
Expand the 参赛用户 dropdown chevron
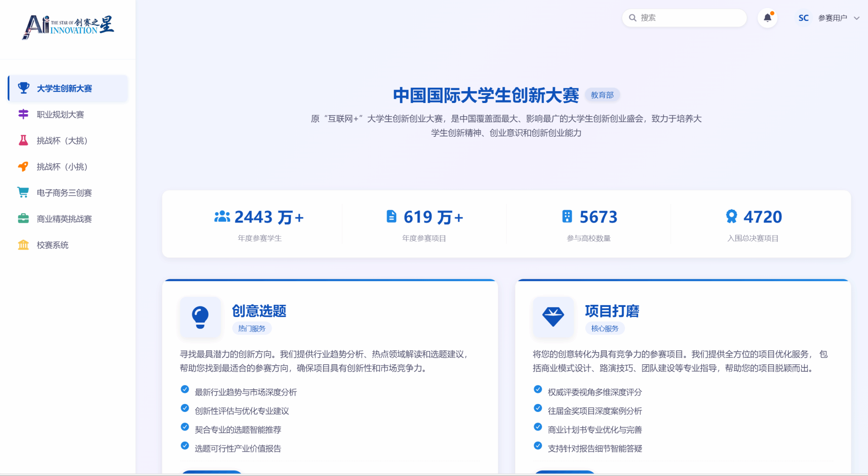click(x=857, y=18)
